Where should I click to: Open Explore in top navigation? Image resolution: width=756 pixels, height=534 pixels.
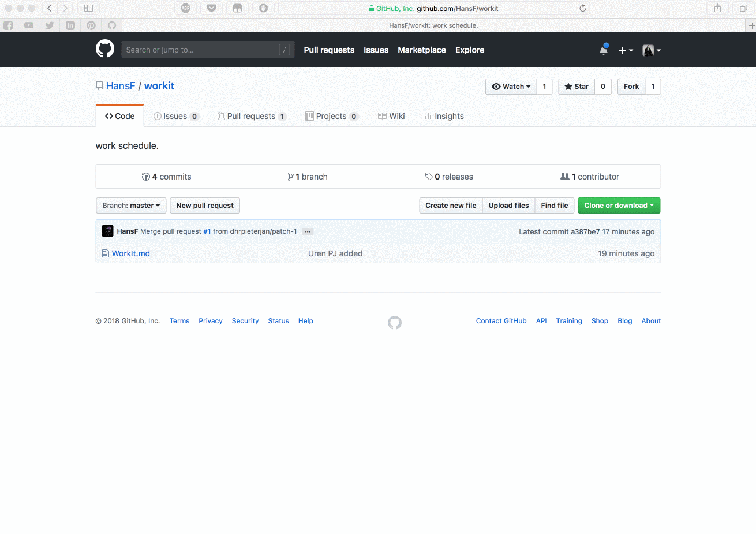[470, 50]
